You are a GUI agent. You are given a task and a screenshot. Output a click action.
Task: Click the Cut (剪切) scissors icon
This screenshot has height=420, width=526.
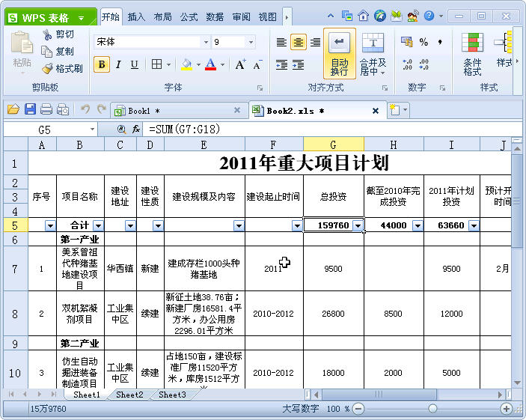tap(48, 34)
